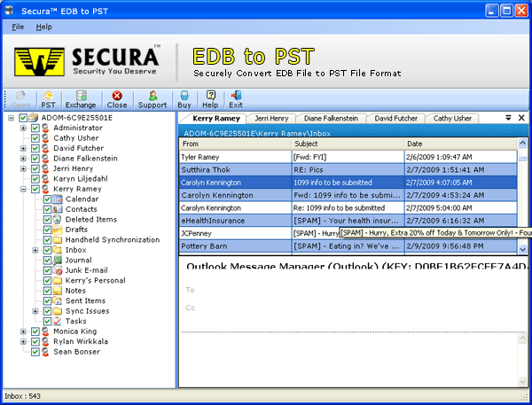Sort messages by the From column

click(236, 144)
